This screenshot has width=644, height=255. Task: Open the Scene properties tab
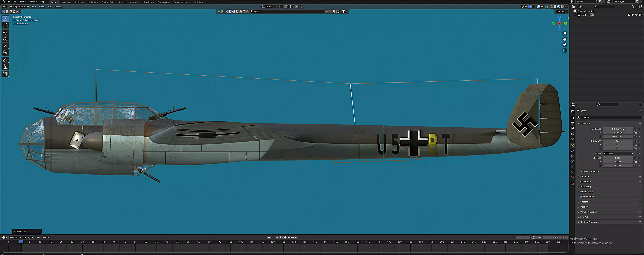coord(572,134)
